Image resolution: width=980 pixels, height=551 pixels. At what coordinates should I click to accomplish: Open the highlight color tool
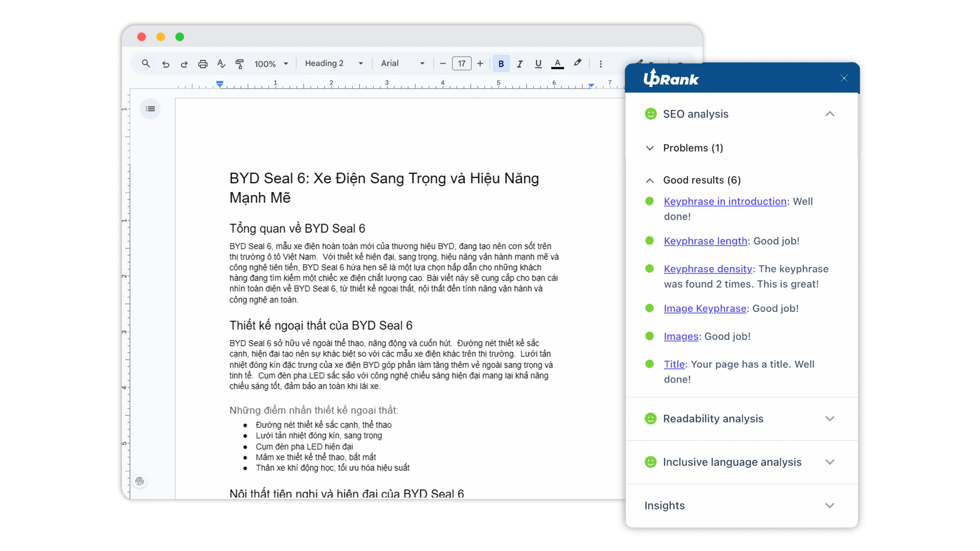click(577, 63)
